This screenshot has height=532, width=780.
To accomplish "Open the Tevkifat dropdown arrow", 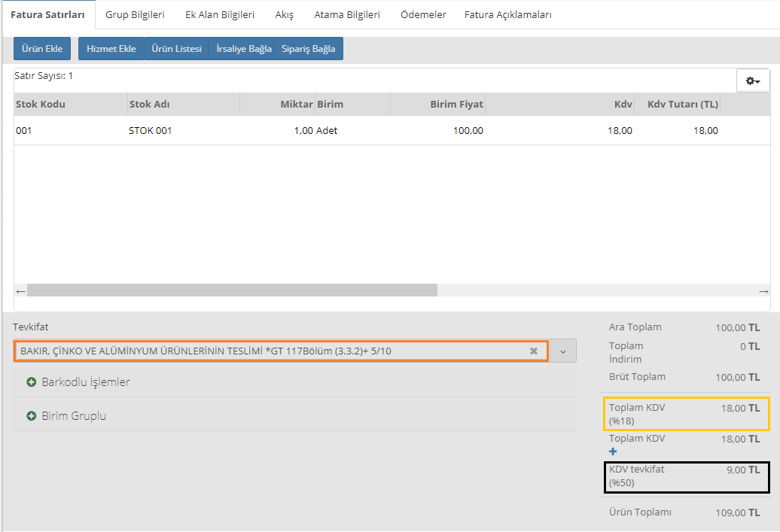I will [x=562, y=351].
